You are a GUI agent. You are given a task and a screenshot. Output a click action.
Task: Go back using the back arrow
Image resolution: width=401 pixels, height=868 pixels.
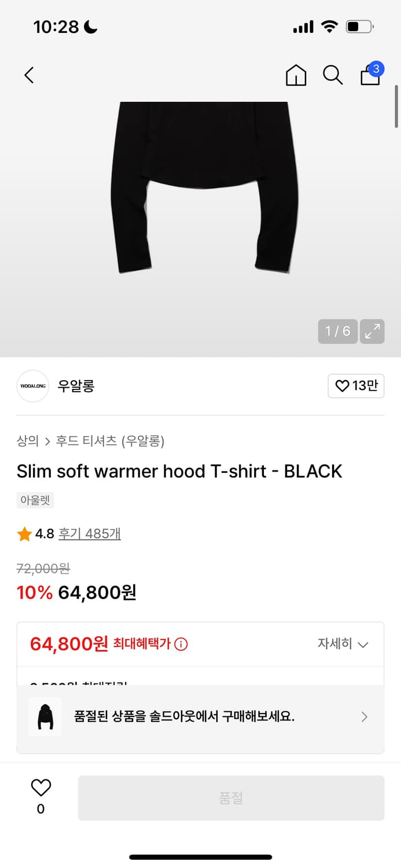point(28,75)
